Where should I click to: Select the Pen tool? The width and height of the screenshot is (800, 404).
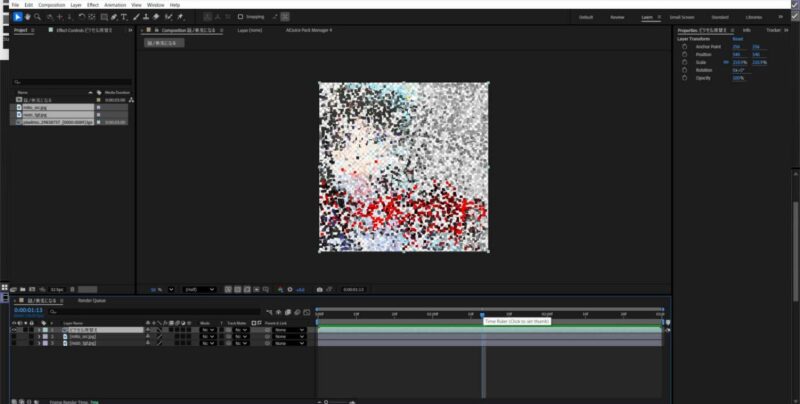pyautogui.click(x=114, y=17)
